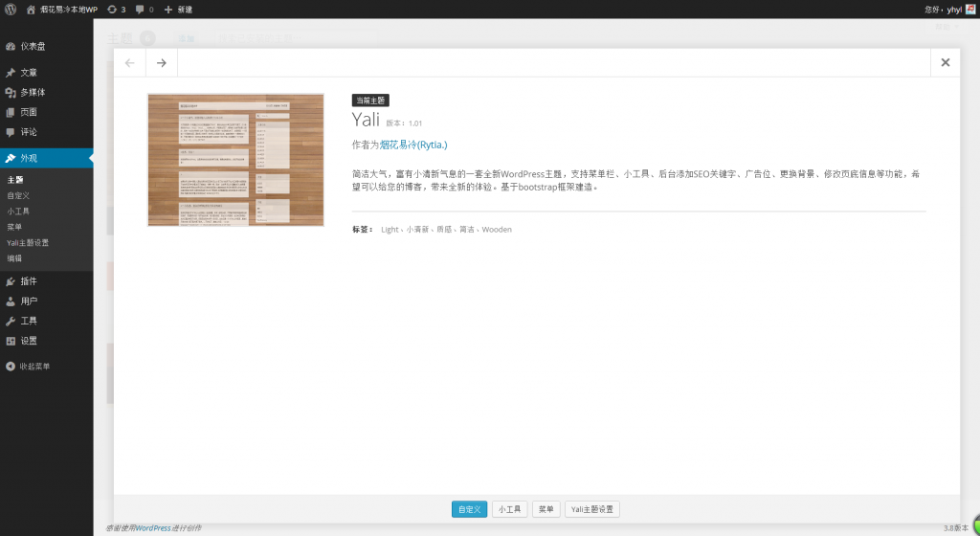Click the Yali主题设置 button at bottom
Image resolution: width=980 pixels, height=536 pixels.
591,509
